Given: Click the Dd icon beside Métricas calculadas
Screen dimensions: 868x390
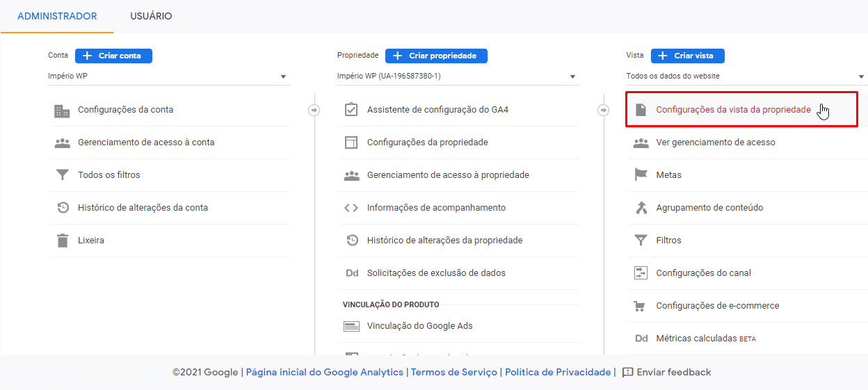Looking at the screenshot, I should pyautogui.click(x=641, y=339).
